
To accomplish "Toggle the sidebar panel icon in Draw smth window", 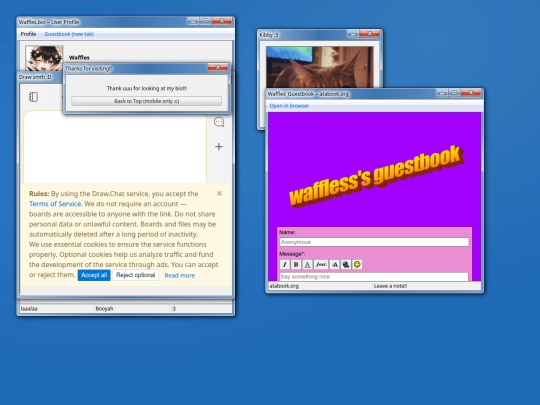I will tap(33, 97).
